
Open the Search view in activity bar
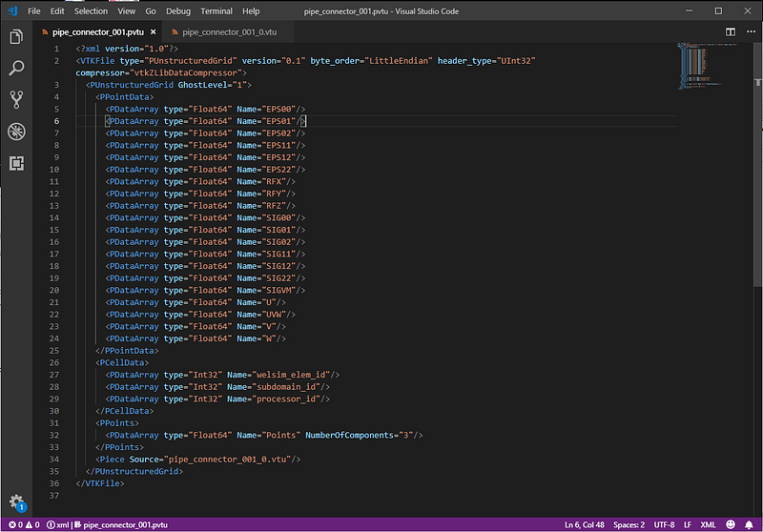click(x=15, y=69)
